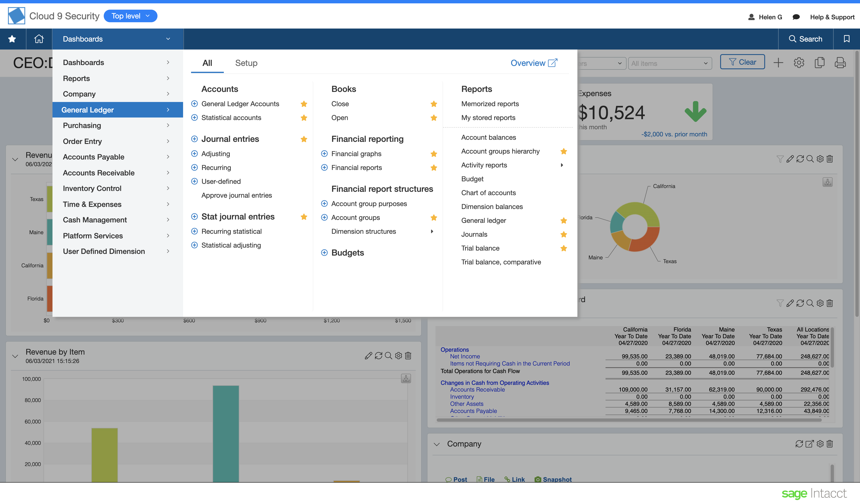Add new entry via Journal entries plus icon
Screen dimensions: 860x504
194,139
